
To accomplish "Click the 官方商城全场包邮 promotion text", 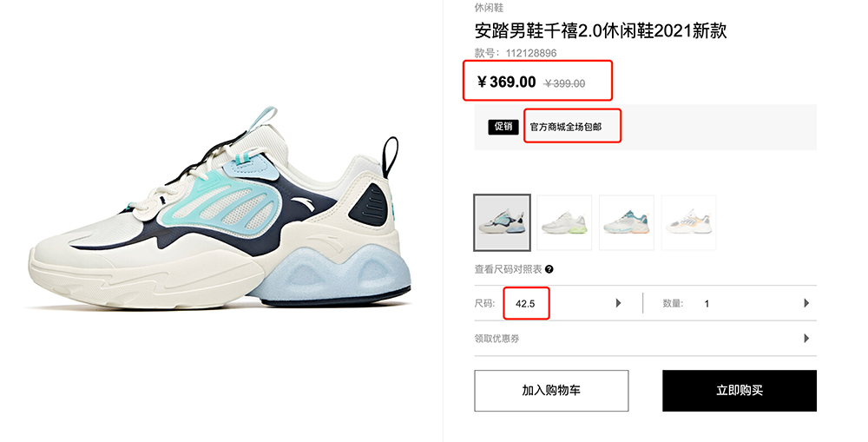I will coord(566,127).
